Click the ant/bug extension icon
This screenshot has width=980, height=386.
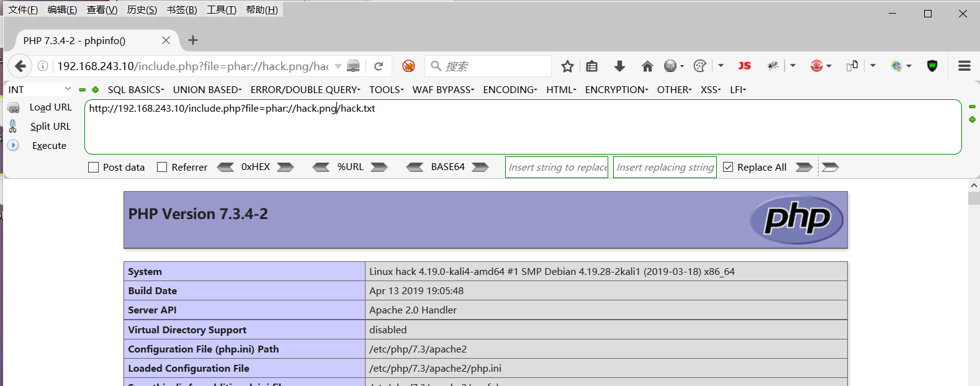[x=773, y=66]
